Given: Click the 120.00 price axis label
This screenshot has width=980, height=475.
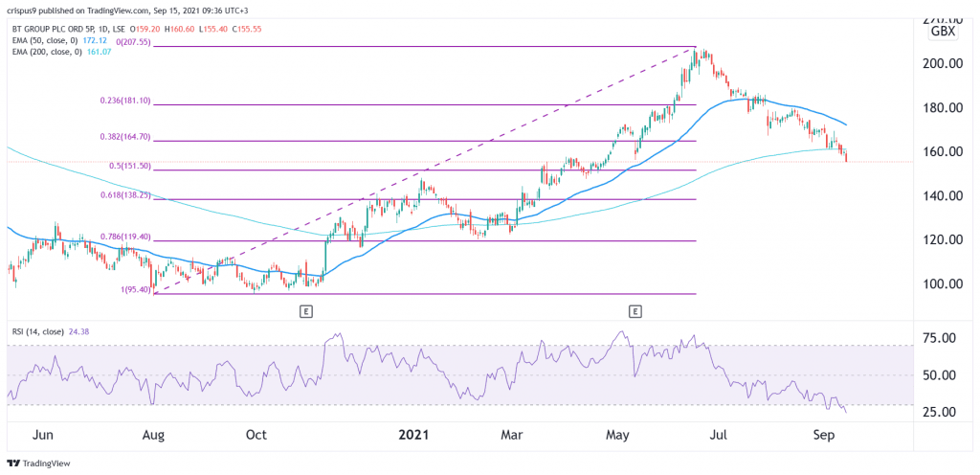Looking at the screenshot, I should [943, 239].
